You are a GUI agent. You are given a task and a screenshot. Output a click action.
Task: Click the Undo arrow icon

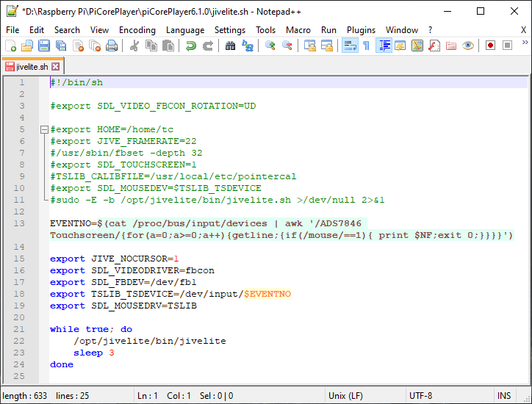[190, 46]
